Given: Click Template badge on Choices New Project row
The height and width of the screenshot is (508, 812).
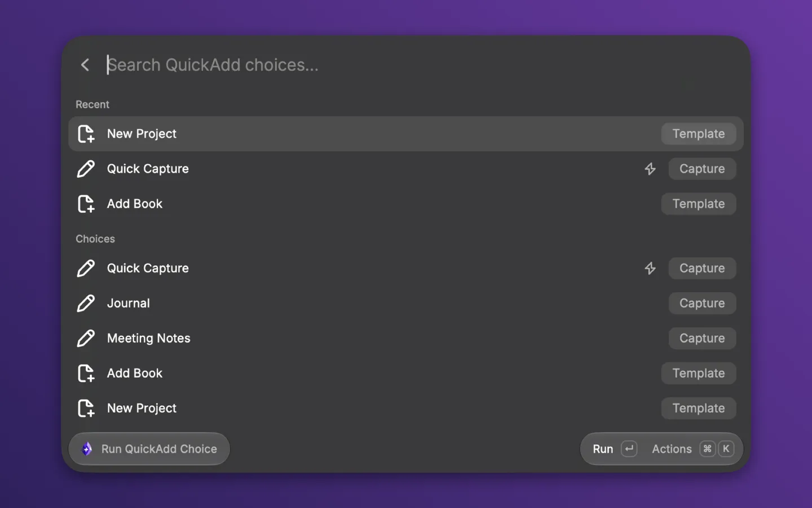Looking at the screenshot, I should click(698, 408).
